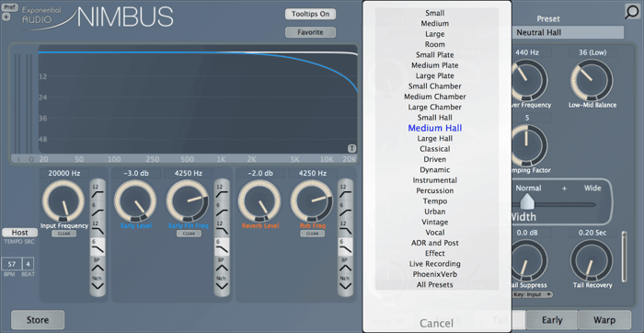Viewport: 644px width, 333px height.
Task: Select 12 dB low-pass on Early filter strip
Action: 222,228
